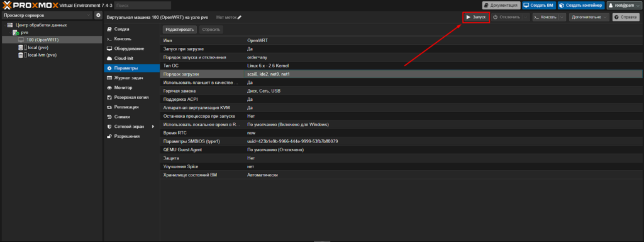Click the Запуск start button
Screen dimensions: 644x242
(476, 17)
